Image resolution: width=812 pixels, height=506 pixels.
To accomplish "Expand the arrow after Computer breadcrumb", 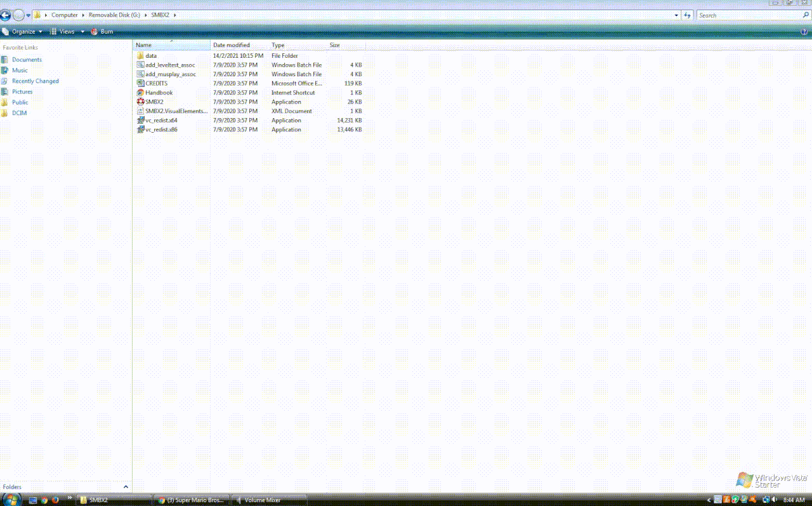I will (84, 15).
